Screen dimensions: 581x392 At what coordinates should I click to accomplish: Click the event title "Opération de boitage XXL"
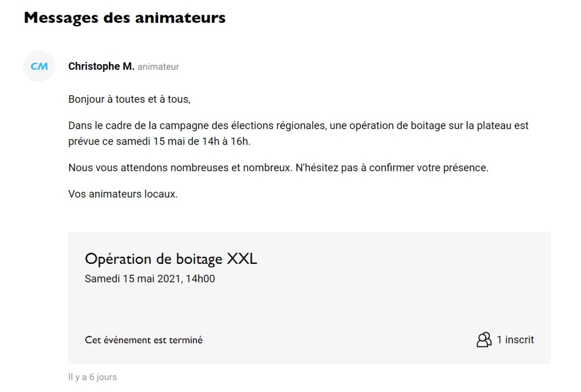[171, 259]
